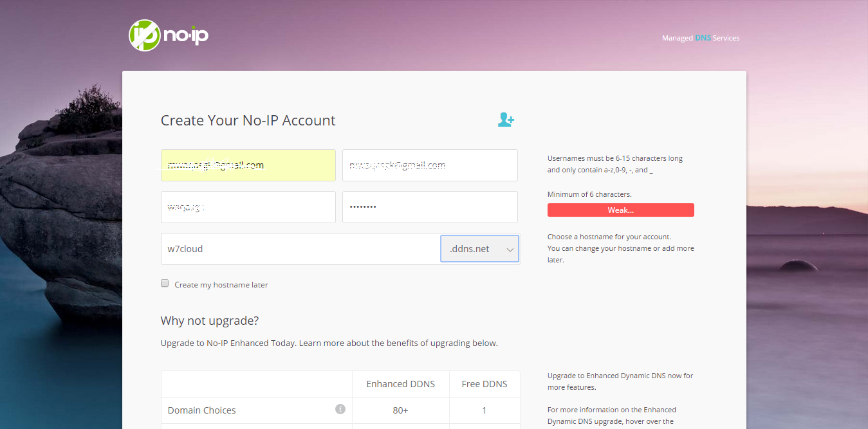
Task: Click the red Weak password strength bar
Action: tap(620, 210)
